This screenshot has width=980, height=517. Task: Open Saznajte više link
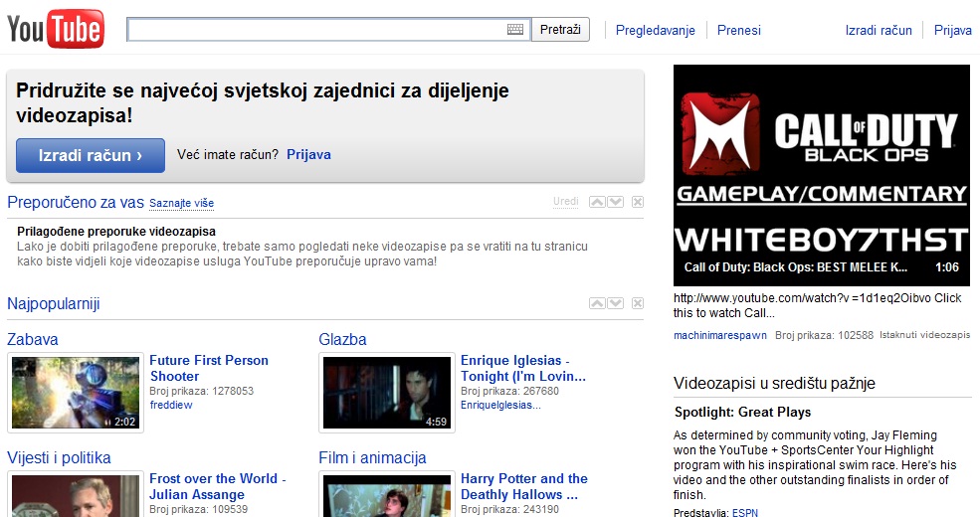(x=181, y=204)
